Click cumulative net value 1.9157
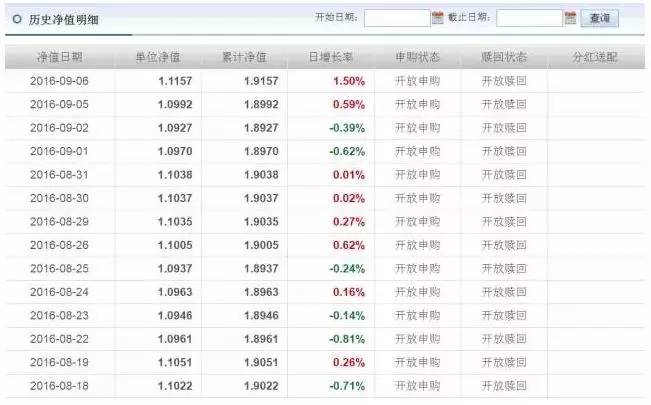The height and width of the screenshot is (405, 651). [x=261, y=81]
